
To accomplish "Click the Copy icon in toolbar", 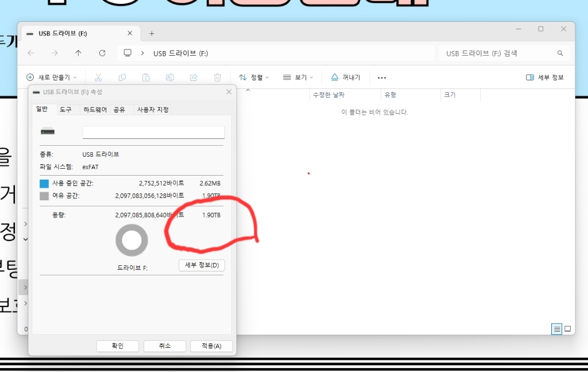I will click(122, 77).
